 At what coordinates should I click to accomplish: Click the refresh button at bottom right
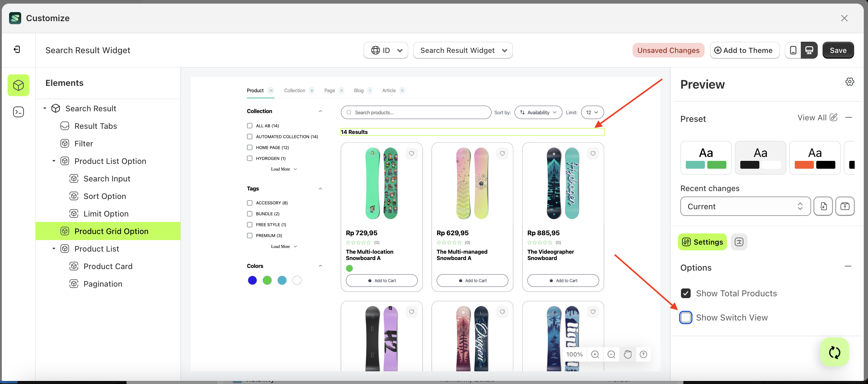pyautogui.click(x=834, y=352)
